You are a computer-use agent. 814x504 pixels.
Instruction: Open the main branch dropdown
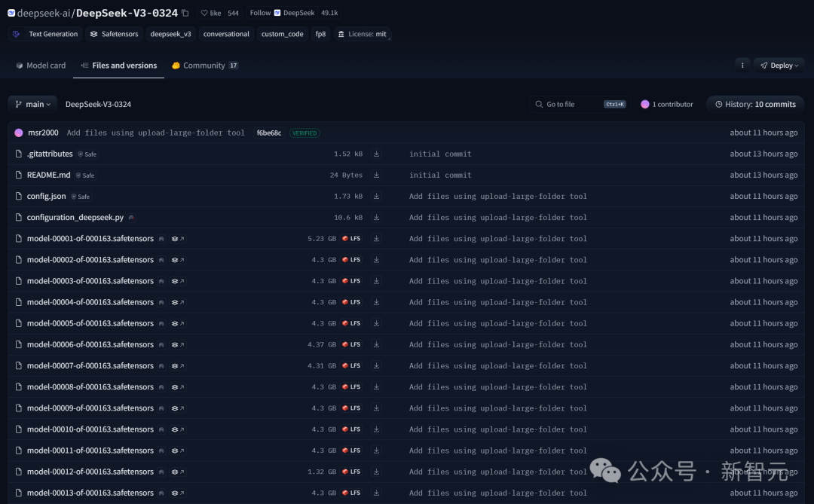32,104
